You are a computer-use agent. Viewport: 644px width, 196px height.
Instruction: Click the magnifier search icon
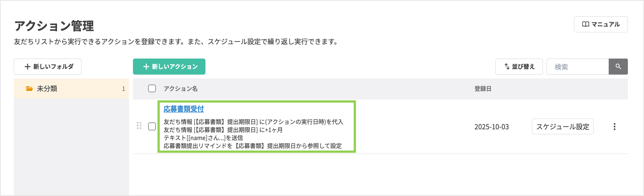[618, 66]
